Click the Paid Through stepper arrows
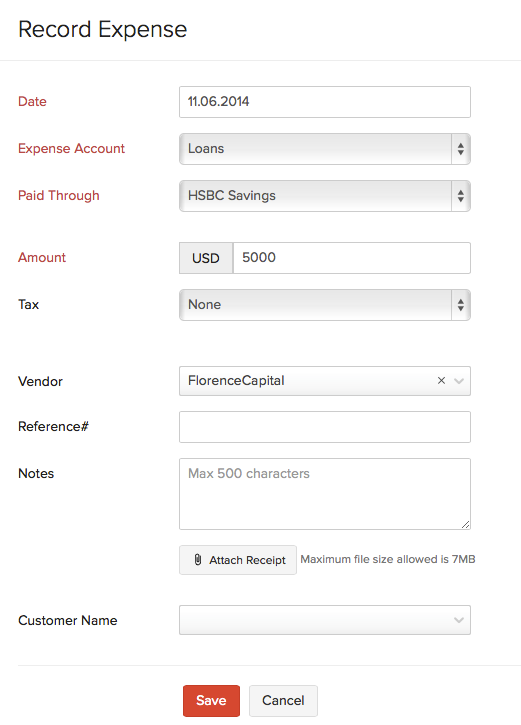The height and width of the screenshot is (725, 521). [461, 196]
